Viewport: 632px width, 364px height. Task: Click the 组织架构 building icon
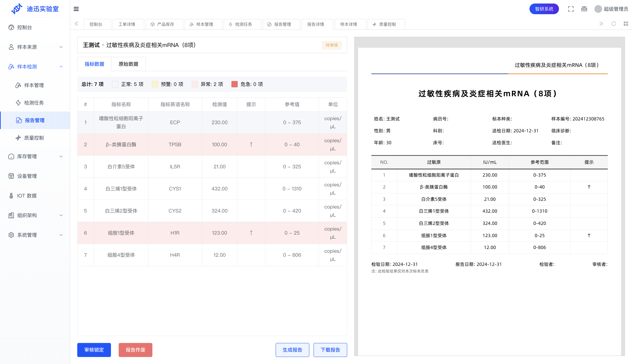point(11,215)
